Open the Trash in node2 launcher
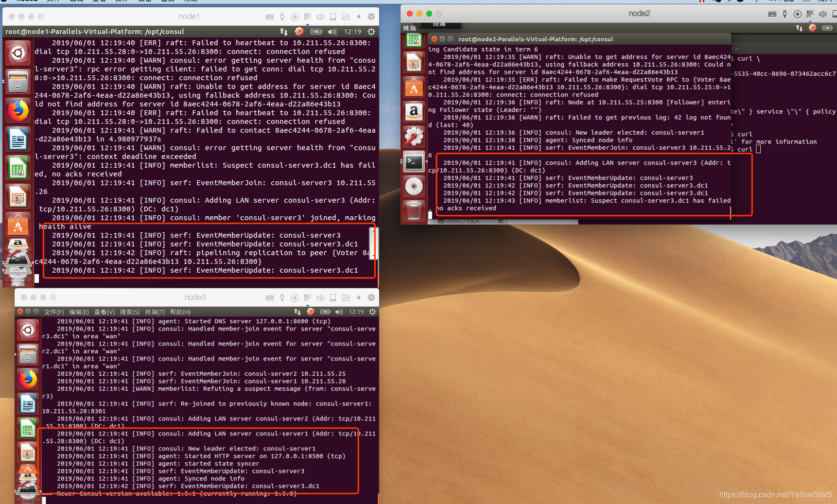The image size is (837, 504). [414, 210]
